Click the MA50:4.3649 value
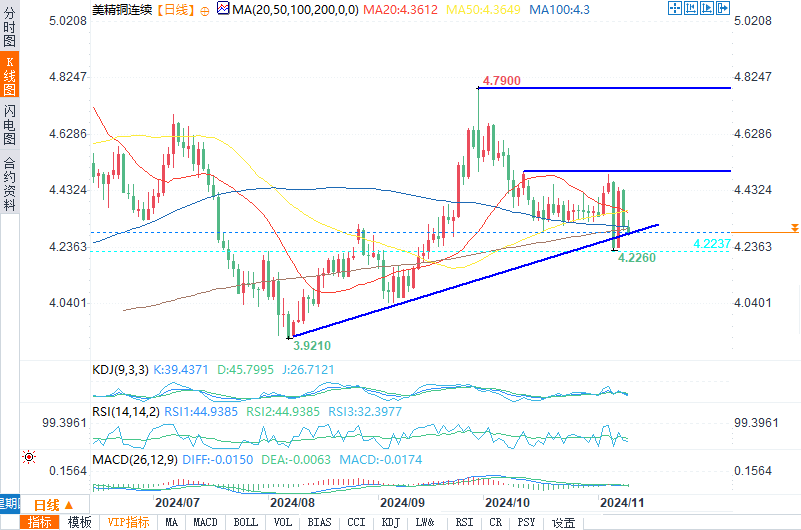801x530 pixels. (483, 9)
